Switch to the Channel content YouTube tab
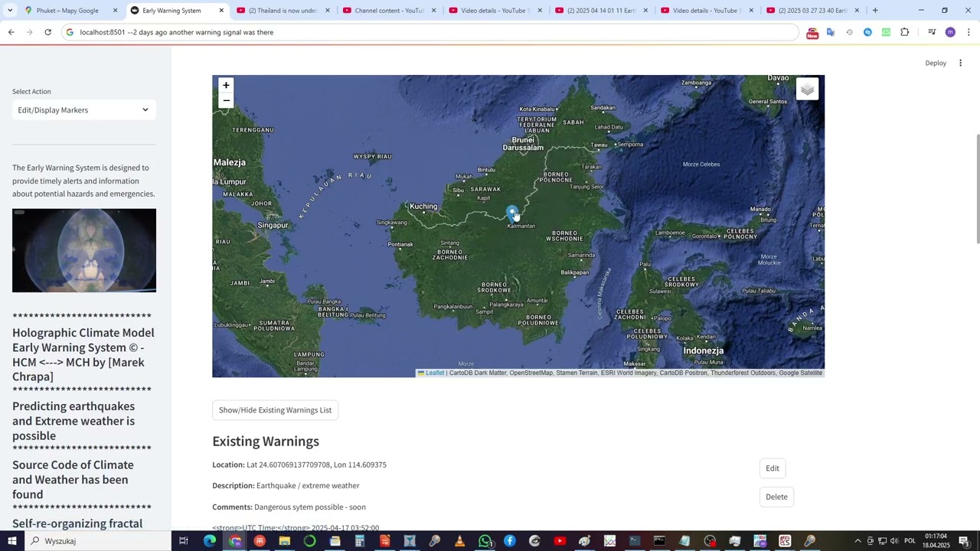Image resolution: width=980 pixels, height=551 pixels. [x=389, y=11]
